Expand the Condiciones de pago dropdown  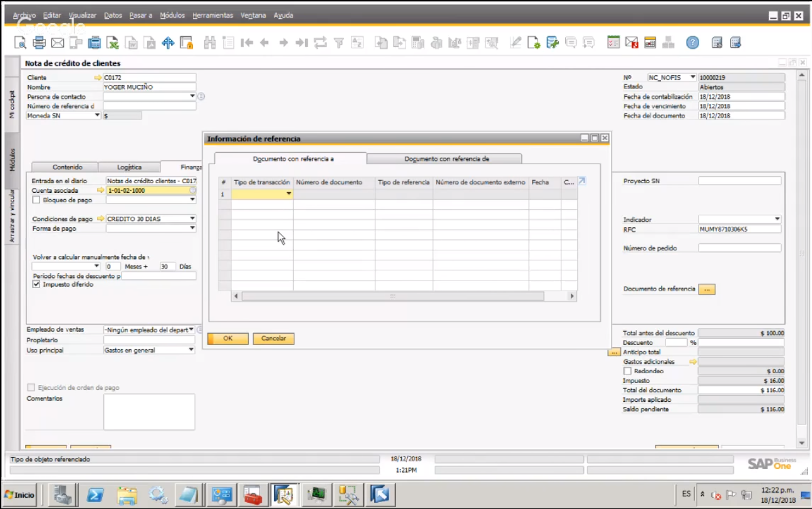coord(192,219)
